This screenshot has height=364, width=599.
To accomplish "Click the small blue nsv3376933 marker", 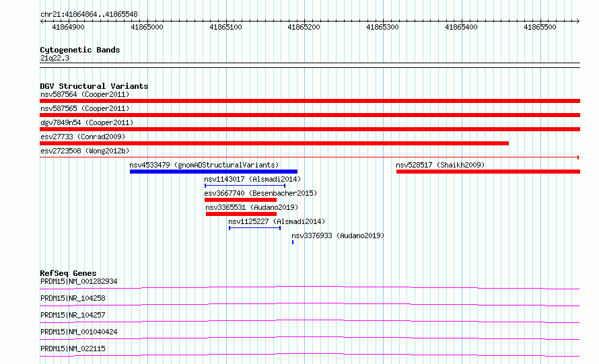I will coord(293,242).
